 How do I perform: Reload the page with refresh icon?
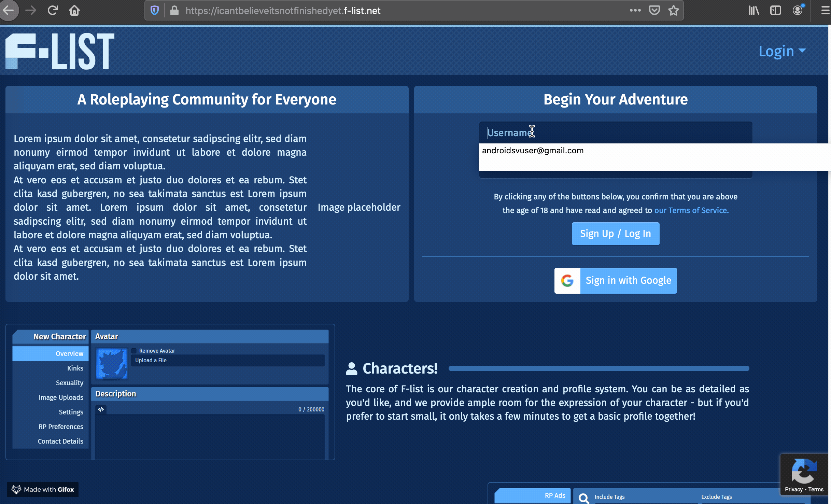coord(53,11)
